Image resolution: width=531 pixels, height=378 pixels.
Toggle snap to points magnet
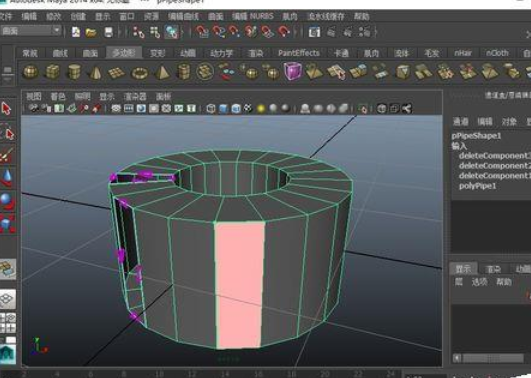click(x=234, y=32)
